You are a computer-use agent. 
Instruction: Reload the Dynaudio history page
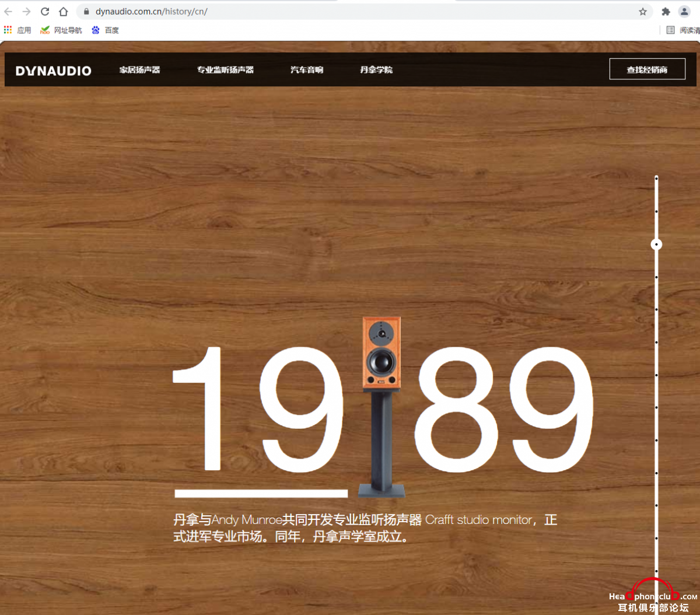coord(45,12)
